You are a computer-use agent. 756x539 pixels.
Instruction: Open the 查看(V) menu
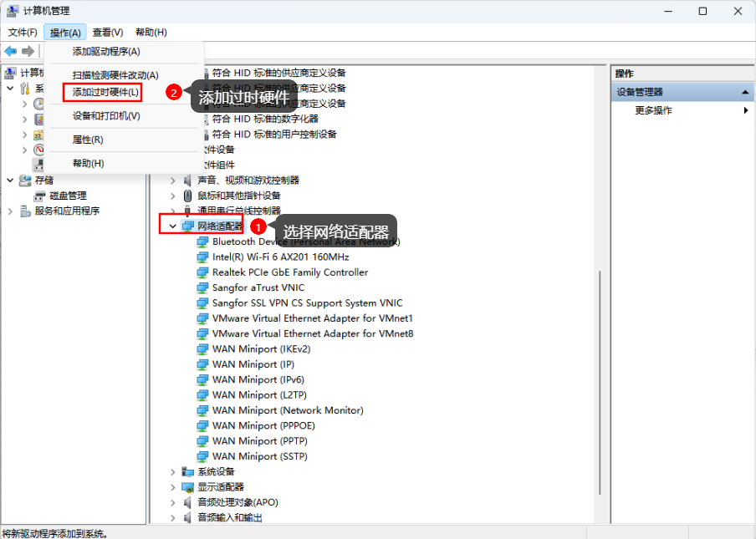click(x=108, y=33)
